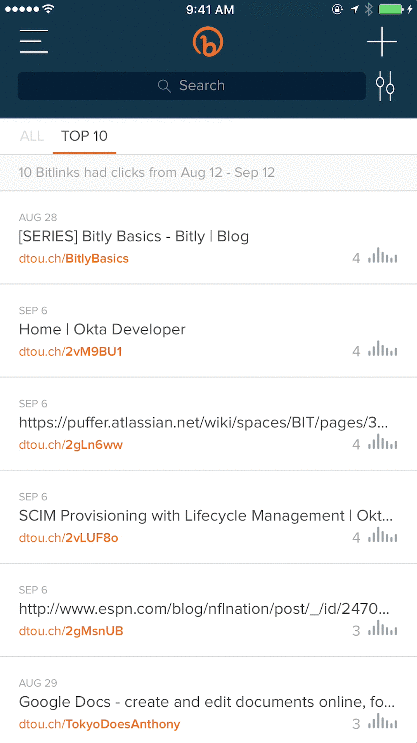417x743 pixels.
Task: View stats chart icon for 2vLUF8o
Action: pos(383,535)
